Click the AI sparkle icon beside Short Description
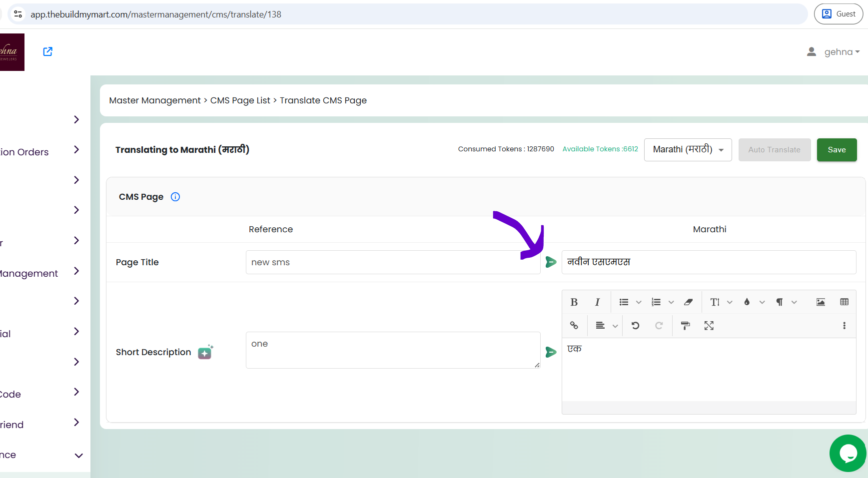 coord(205,352)
